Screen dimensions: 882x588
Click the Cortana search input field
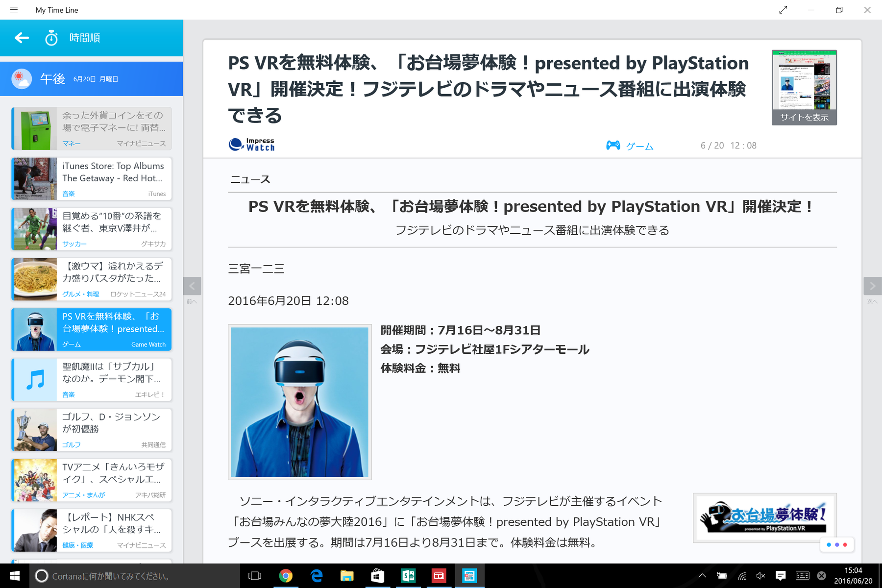pyautogui.click(x=135, y=576)
